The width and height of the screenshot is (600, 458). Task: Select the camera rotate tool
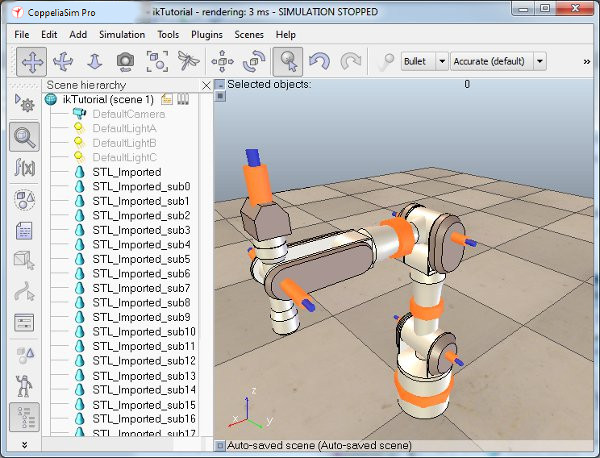pyautogui.click(x=63, y=61)
